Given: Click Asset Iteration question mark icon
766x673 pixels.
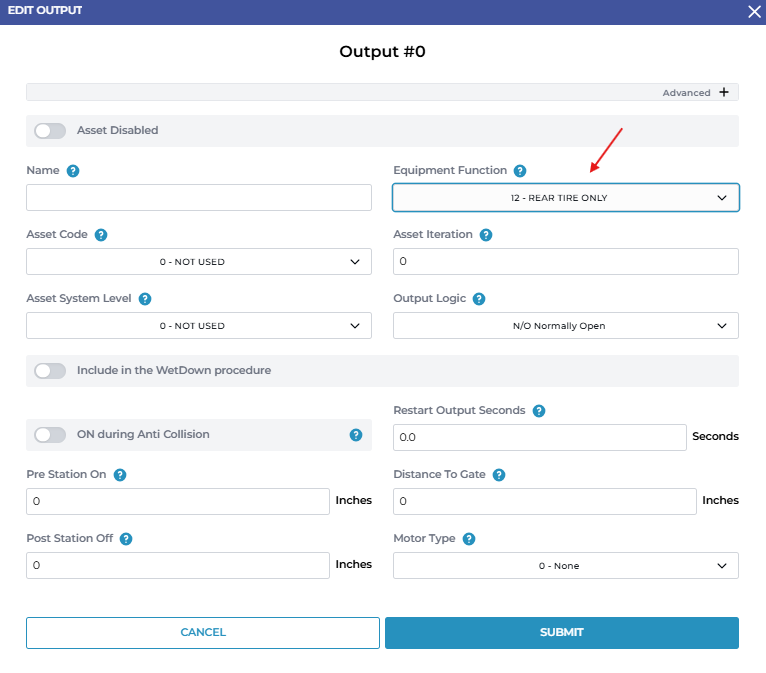Looking at the screenshot, I should point(486,235).
